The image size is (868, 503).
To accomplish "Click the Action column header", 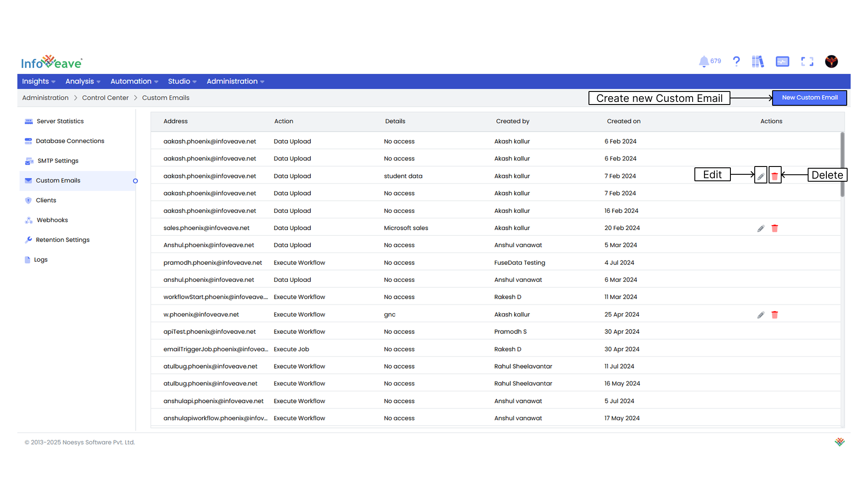I will [x=283, y=121].
